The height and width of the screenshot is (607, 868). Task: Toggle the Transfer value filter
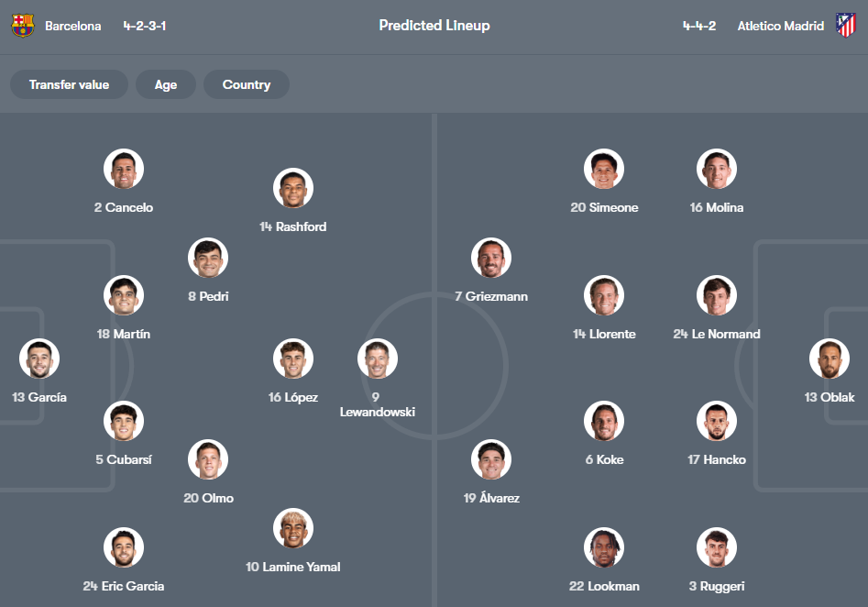tap(69, 84)
